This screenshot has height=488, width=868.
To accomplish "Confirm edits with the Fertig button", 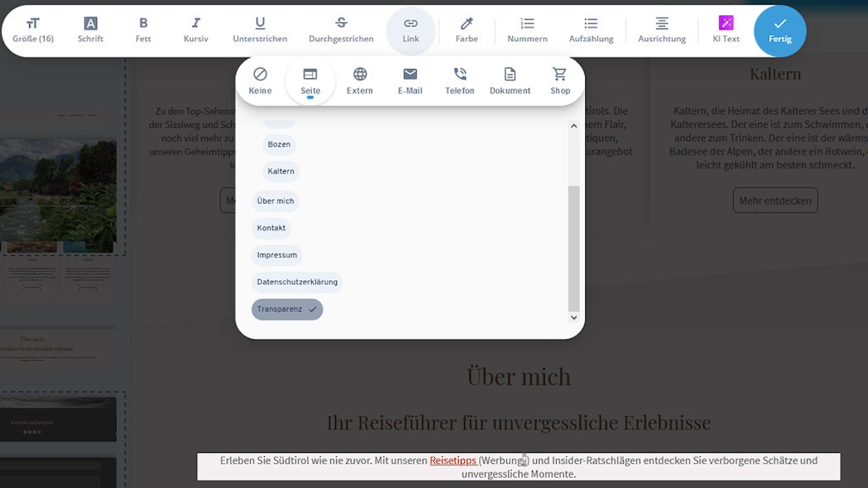I will tap(779, 31).
